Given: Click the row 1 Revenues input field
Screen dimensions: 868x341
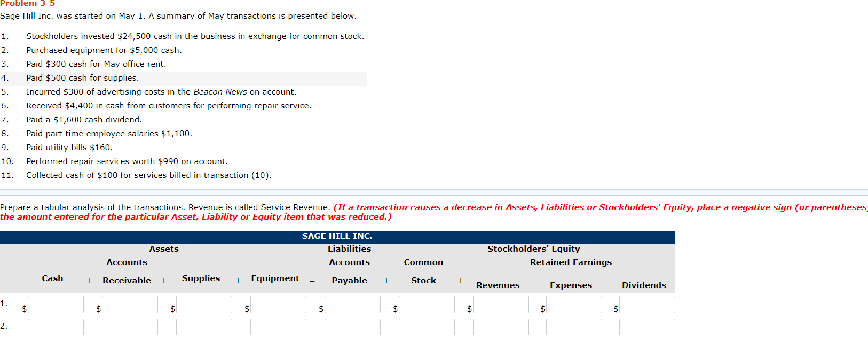Looking at the screenshot, I should [x=501, y=305].
